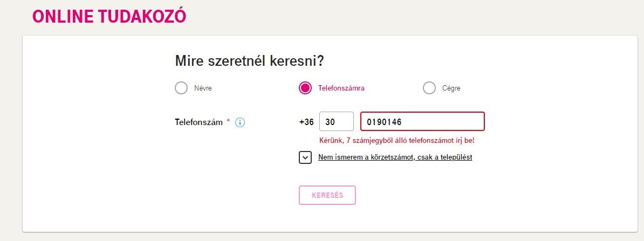Click the chevron-down box icon
This screenshot has width=644, height=241.
click(305, 157)
